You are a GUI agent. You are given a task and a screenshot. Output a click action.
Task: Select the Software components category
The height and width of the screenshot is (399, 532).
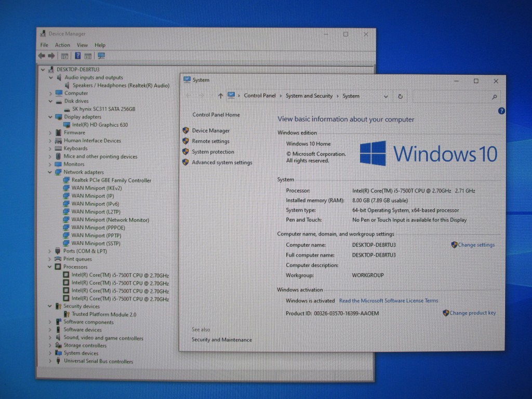88,322
